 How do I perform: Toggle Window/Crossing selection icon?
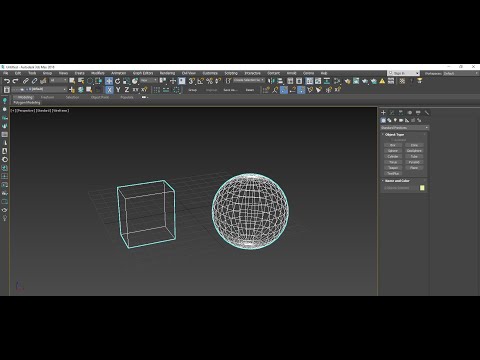pyautogui.click(x=99, y=81)
